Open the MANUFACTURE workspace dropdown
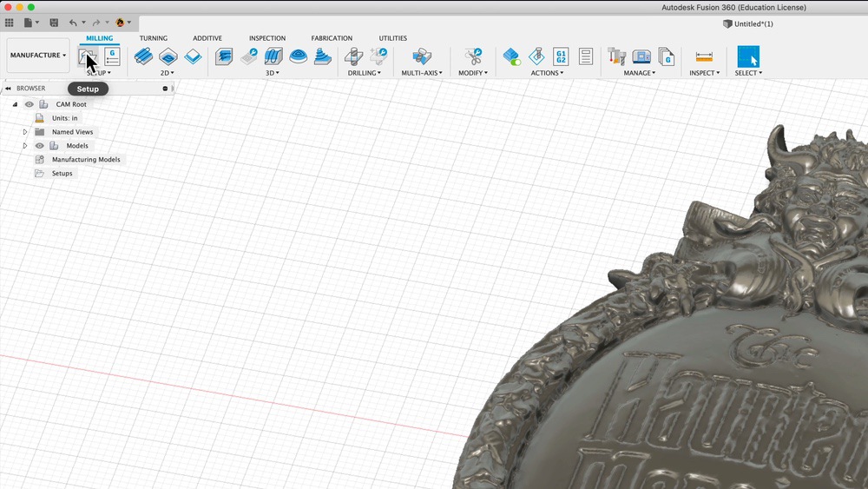Viewport: 868px width, 489px height. point(38,56)
